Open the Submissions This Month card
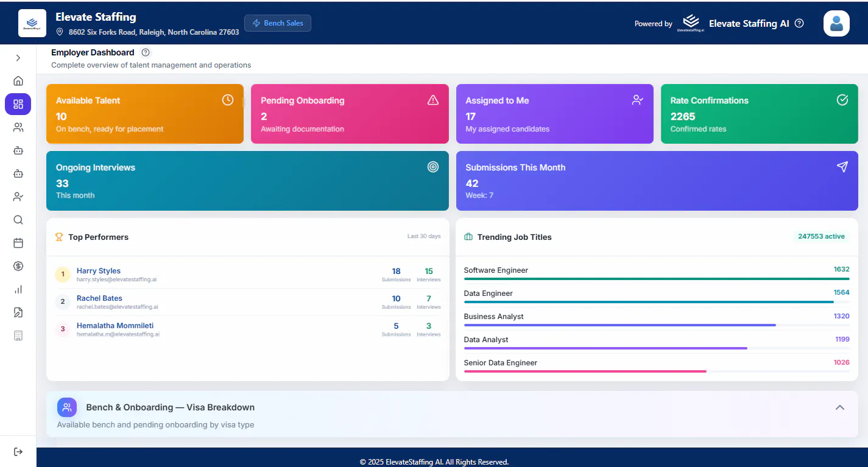Viewport: 868px width, 467px height. coord(657,181)
